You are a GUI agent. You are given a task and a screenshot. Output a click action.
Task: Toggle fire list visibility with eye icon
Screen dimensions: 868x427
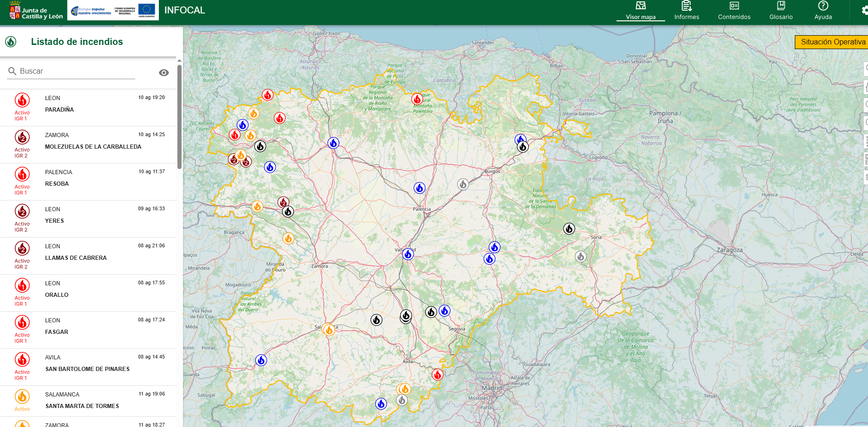click(x=164, y=73)
